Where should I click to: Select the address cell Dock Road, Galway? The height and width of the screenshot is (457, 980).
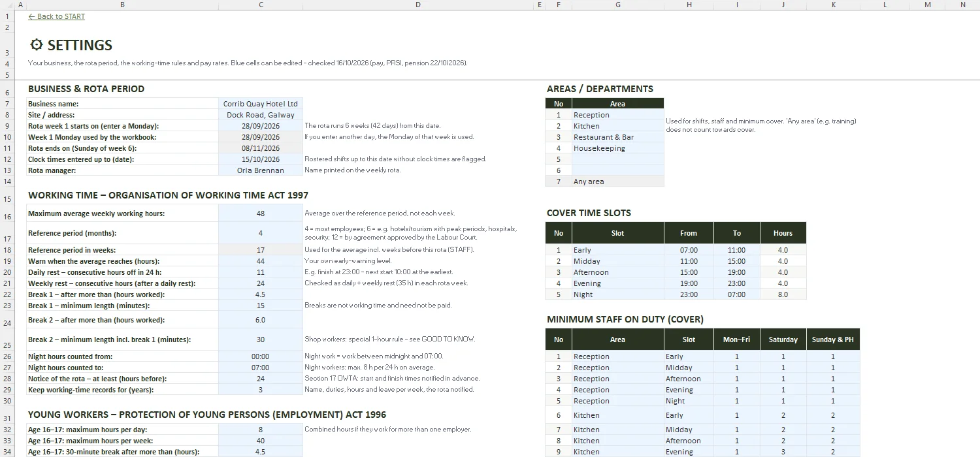coord(261,115)
